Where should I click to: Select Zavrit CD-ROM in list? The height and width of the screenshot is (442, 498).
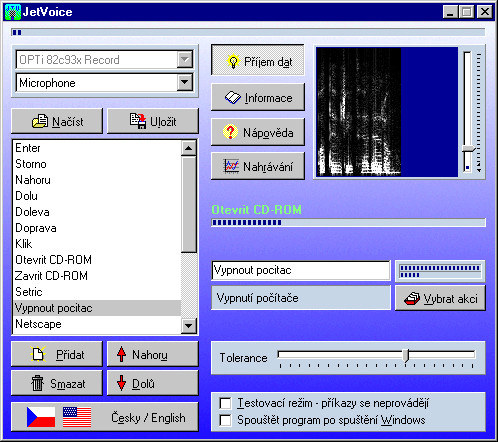(x=97, y=276)
